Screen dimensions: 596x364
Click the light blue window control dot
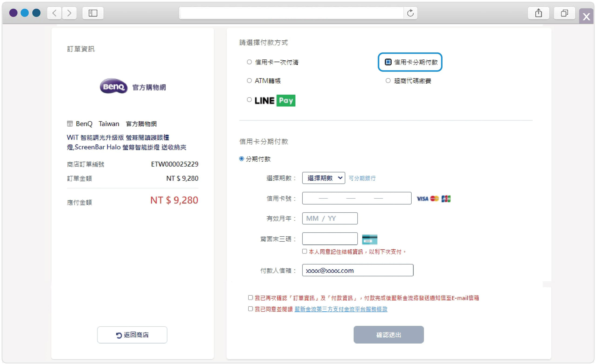pos(25,13)
